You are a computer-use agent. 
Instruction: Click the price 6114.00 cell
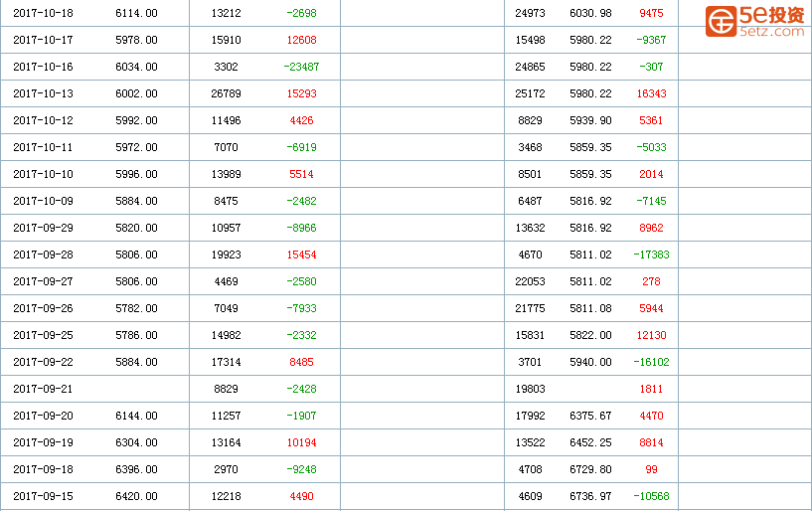pyautogui.click(x=136, y=13)
